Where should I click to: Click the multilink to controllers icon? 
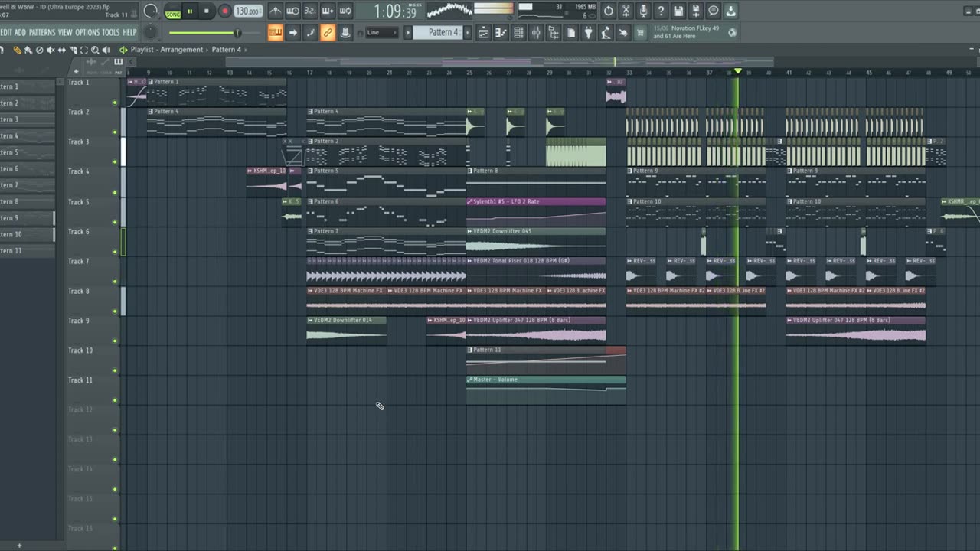coord(345,32)
